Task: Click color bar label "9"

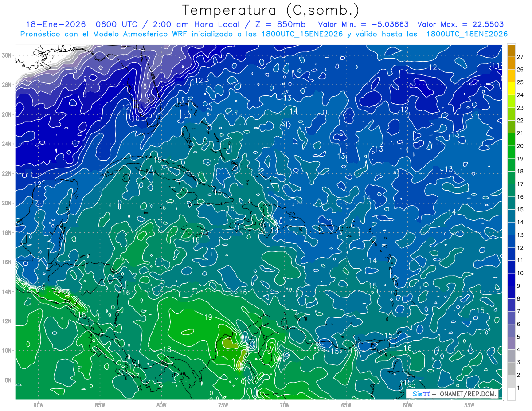Action: (x=519, y=286)
